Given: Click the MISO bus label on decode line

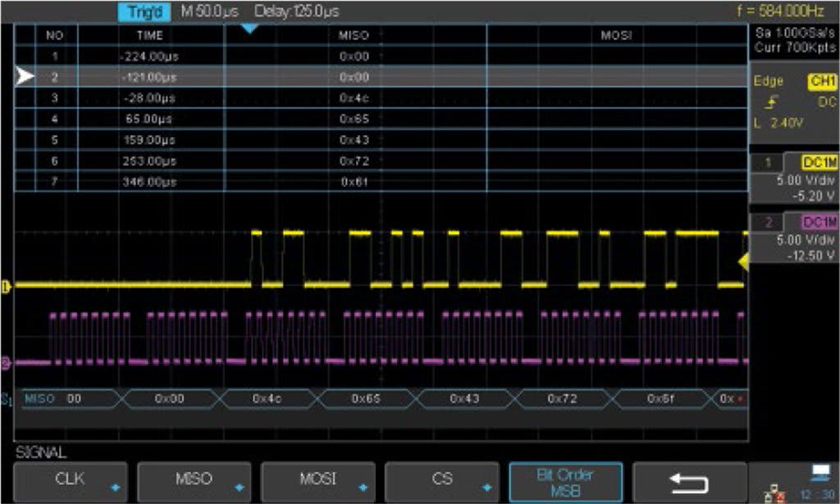Looking at the screenshot, I should [39, 398].
